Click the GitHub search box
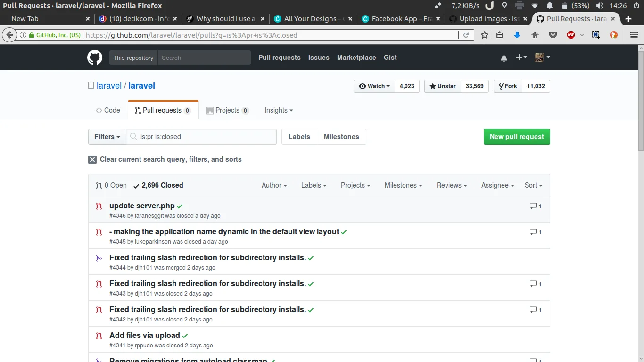Screen dimensions: 644x362 (x=204, y=58)
